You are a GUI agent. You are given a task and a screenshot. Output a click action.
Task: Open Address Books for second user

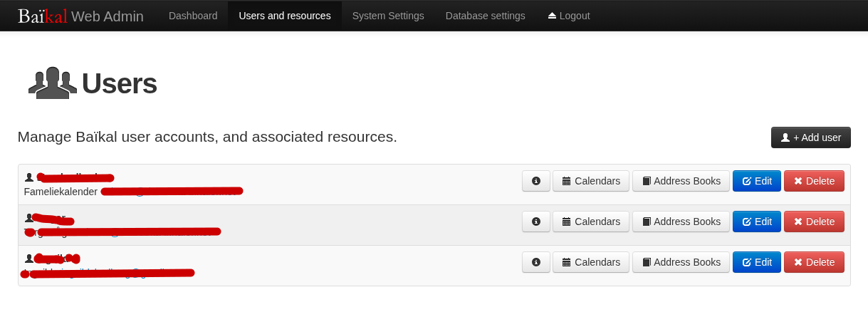(x=681, y=222)
